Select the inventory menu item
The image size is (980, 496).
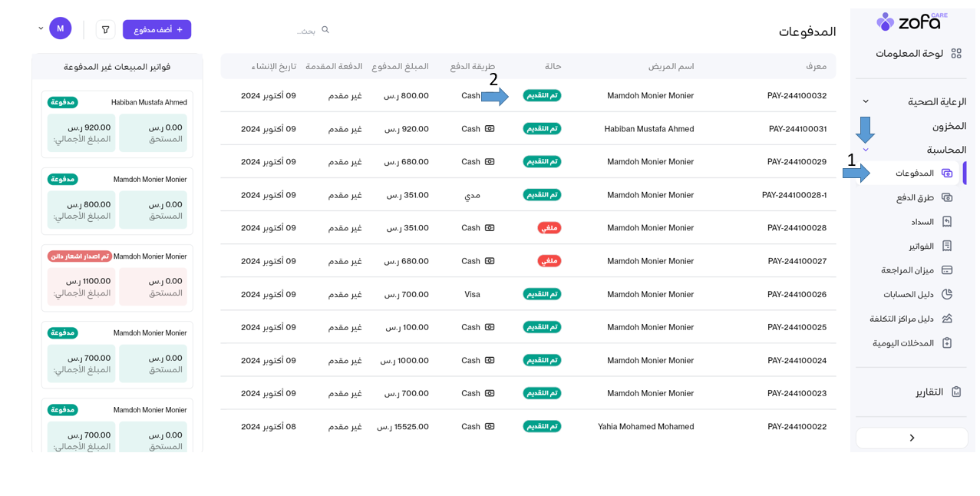point(949,126)
